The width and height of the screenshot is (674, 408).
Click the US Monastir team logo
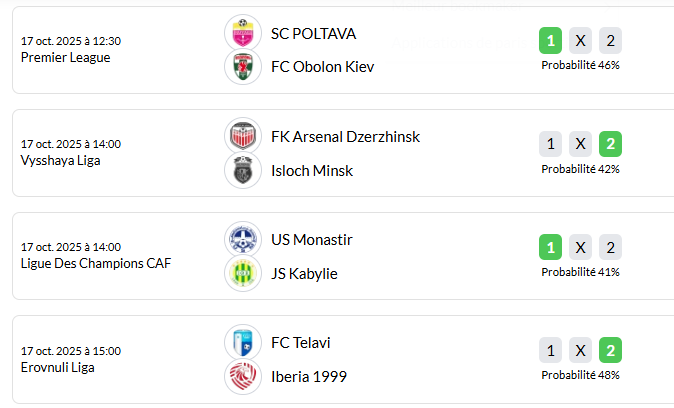click(x=243, y=239)
